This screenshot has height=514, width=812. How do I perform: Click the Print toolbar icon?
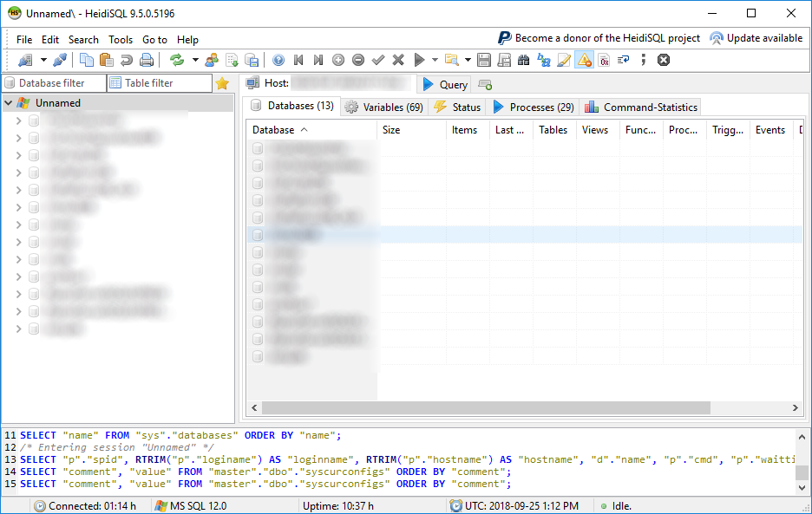(147, 60)
